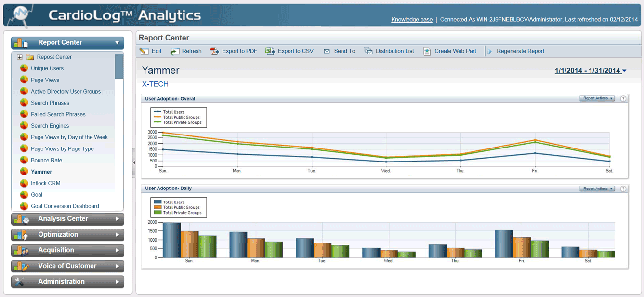Image resolution: width=644 pixels, height=297 pixels.
Task: Open the Voice of Customer section
Action: point(67,266)
